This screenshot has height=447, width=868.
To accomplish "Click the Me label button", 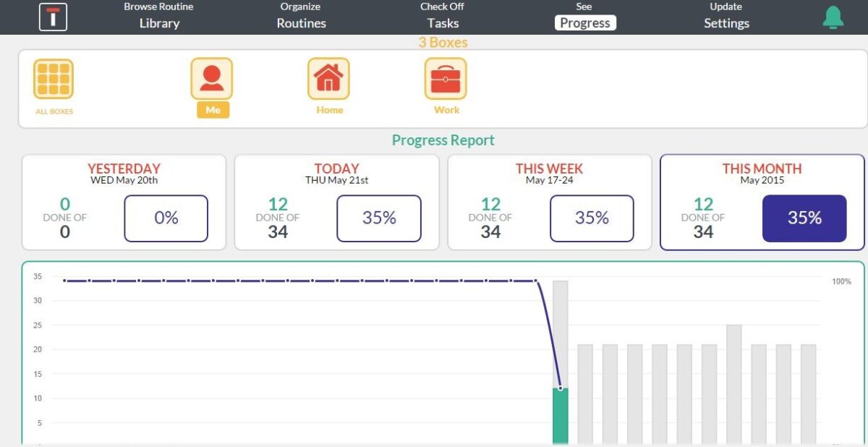I will 213,110.
